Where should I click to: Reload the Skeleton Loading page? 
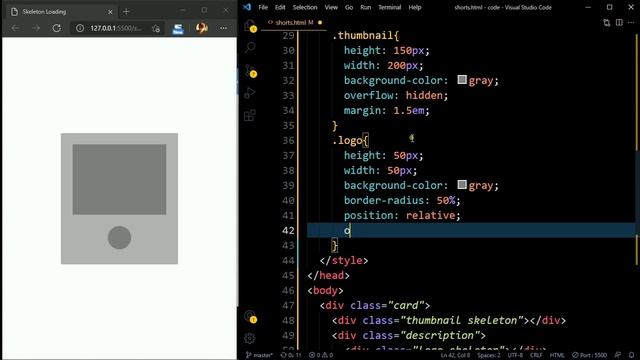57,28
